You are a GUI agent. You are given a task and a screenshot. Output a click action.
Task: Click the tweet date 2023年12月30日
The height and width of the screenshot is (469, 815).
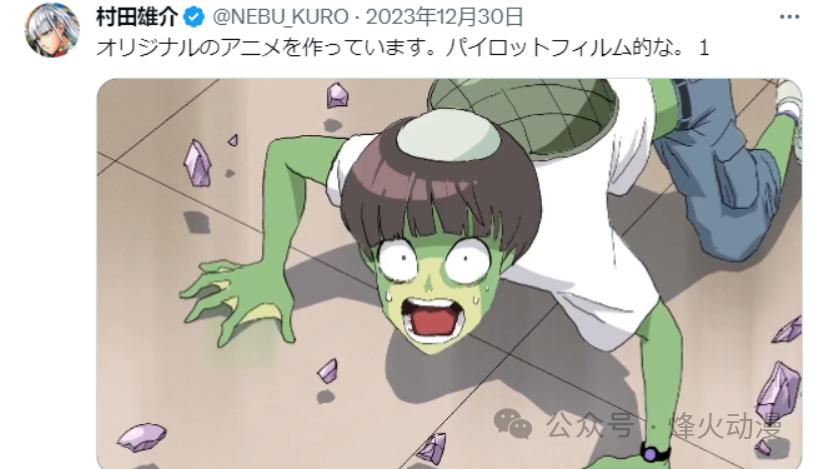(444, 18)
